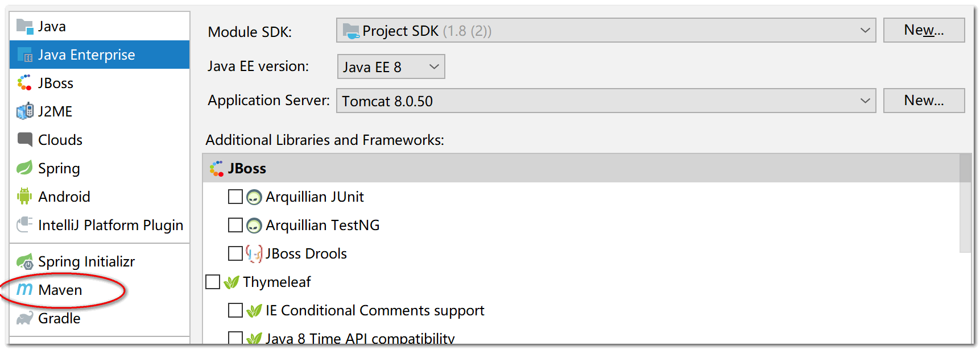Screen dimensions: 980x350
Task: Check the JBoss Drools option
Action: click(x=235, y=253)
